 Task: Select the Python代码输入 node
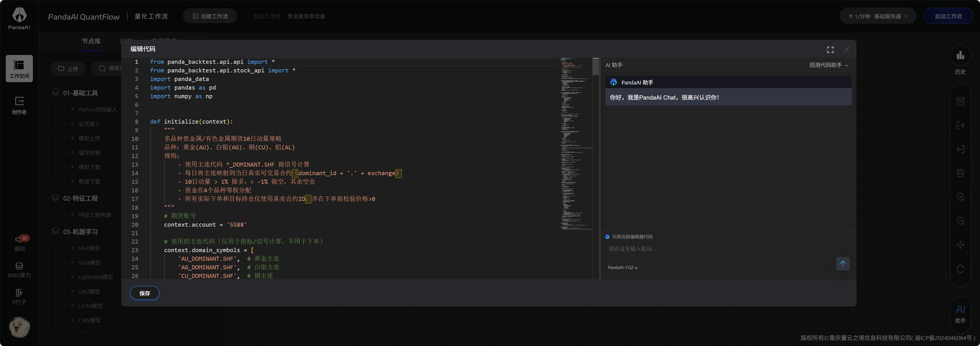[98, 110]
